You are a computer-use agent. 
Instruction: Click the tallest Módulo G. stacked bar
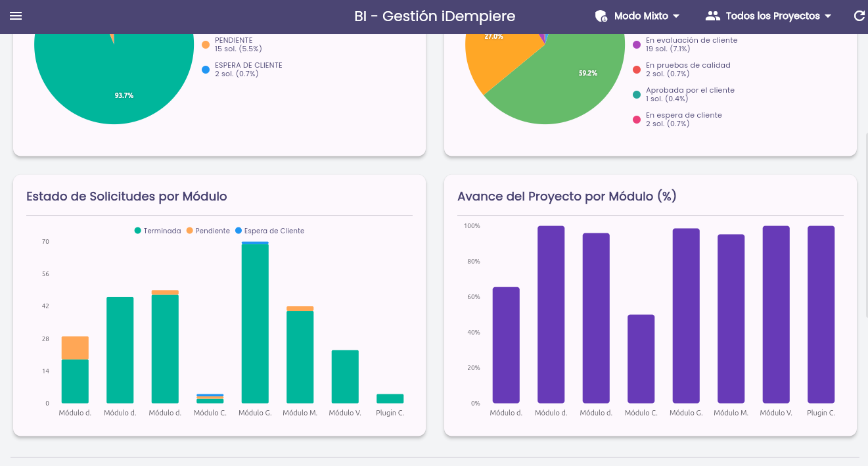(255, 322)
